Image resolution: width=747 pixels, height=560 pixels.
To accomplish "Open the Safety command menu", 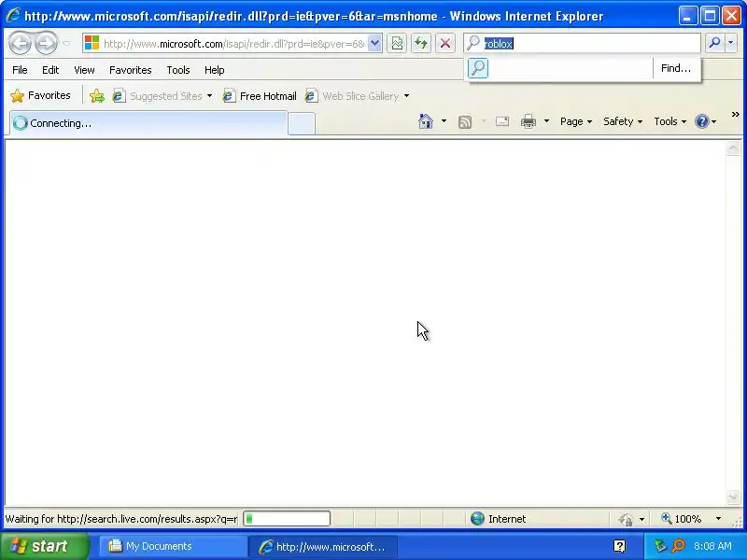I will click(x=623, y=121).
